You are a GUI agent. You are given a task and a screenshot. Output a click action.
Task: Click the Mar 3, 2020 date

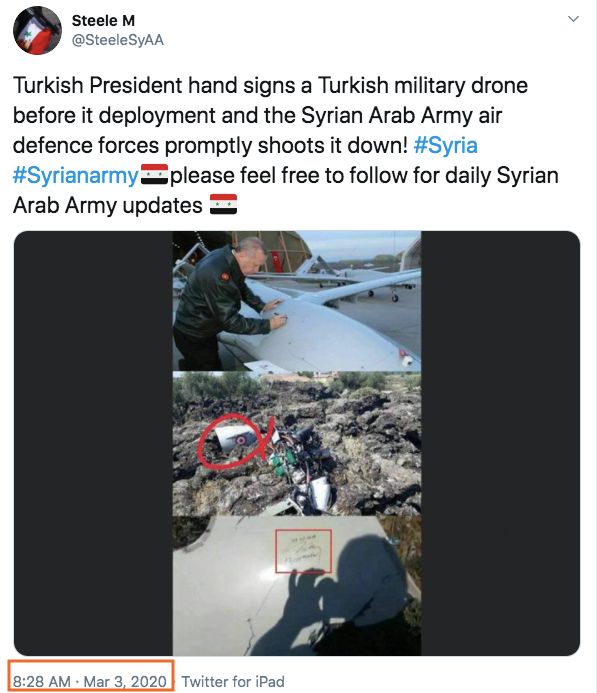[125, 681]
